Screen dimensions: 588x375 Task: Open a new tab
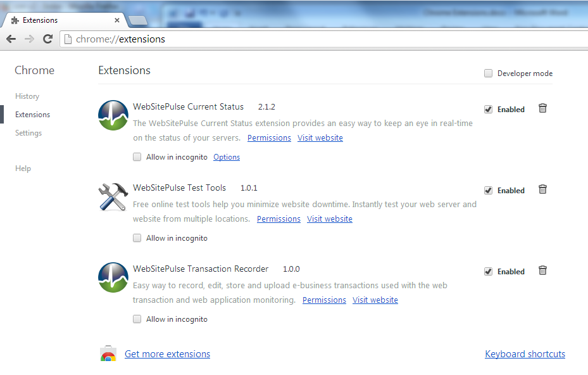point(138,20)
